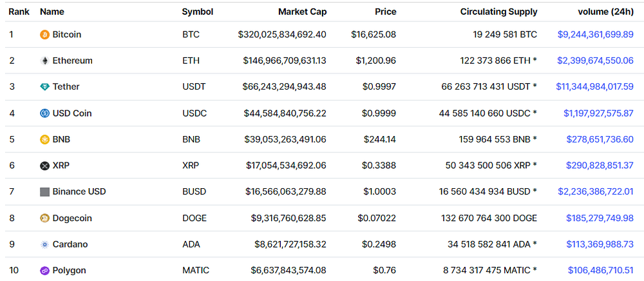The width and height of the screenshot is (644, 281).
Task: Click the gray Binance USD placeholder icon
Action: [x=44, y=192]
